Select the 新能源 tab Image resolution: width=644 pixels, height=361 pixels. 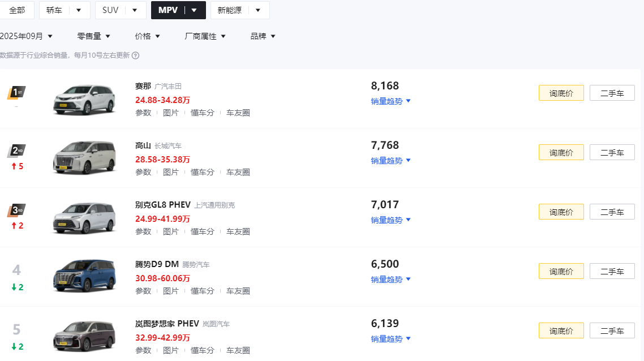240,10
